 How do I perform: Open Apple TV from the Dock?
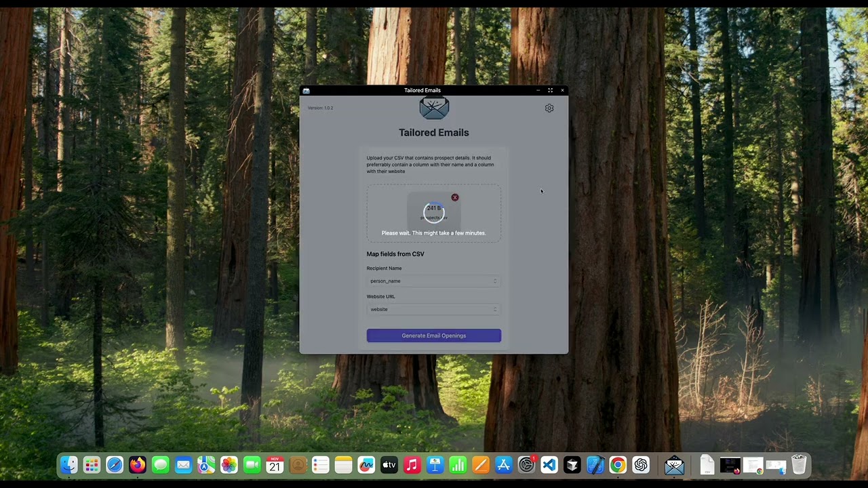tap(389, 465)
